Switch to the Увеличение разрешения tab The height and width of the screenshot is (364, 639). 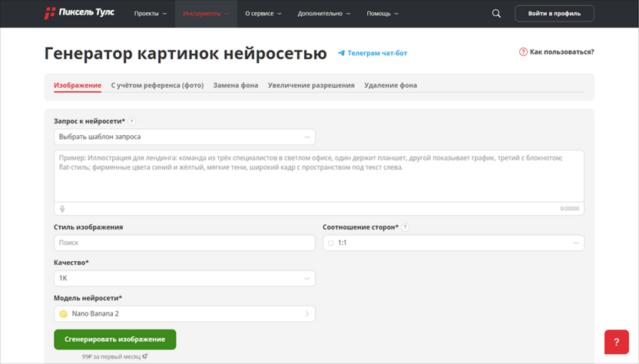[311, 85]
